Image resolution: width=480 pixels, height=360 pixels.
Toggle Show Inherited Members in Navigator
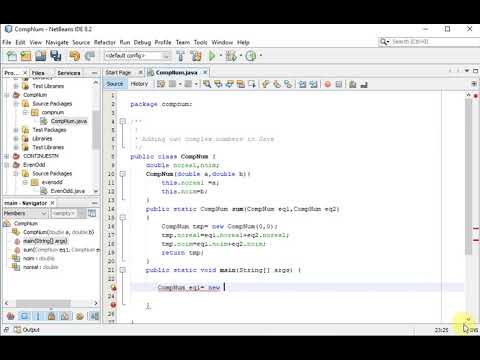point(11,316)
